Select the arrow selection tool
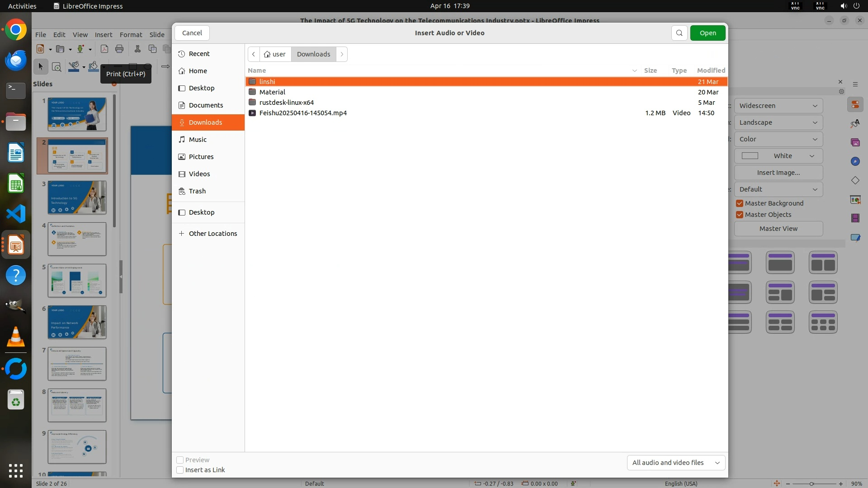 [x=41, y=67]
